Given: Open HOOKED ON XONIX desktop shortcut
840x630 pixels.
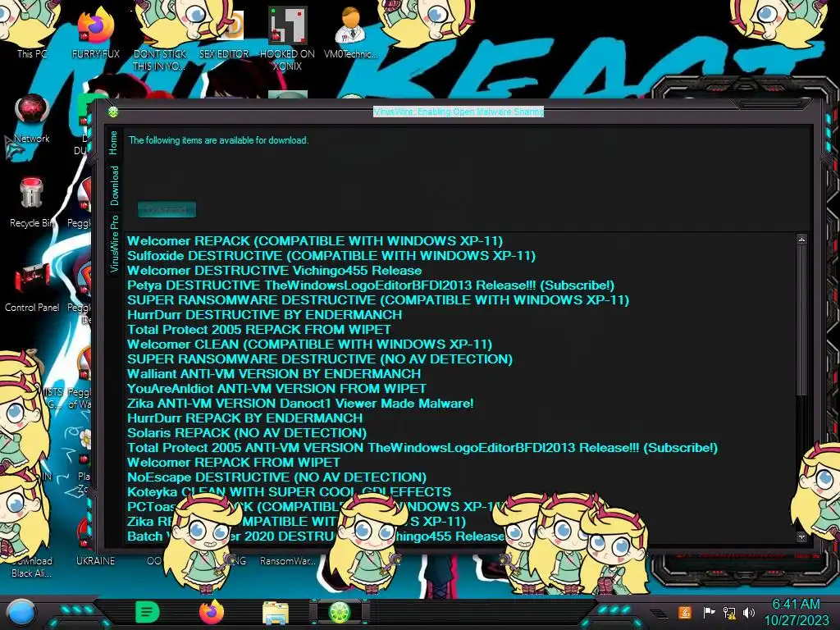Looking at the screenshot, I should pos(288,39).
